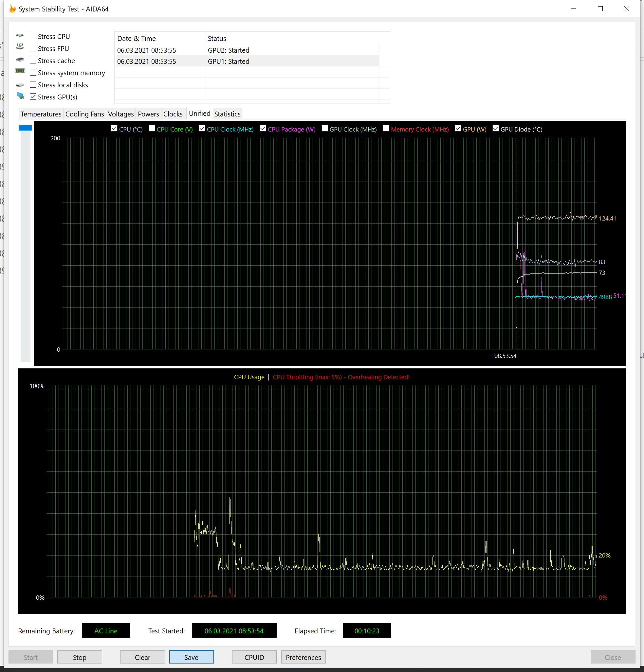The height and width of the screenshot is (672, 644).
Task: Enable Stress system memory checkbox
Action: click(33, 72)
